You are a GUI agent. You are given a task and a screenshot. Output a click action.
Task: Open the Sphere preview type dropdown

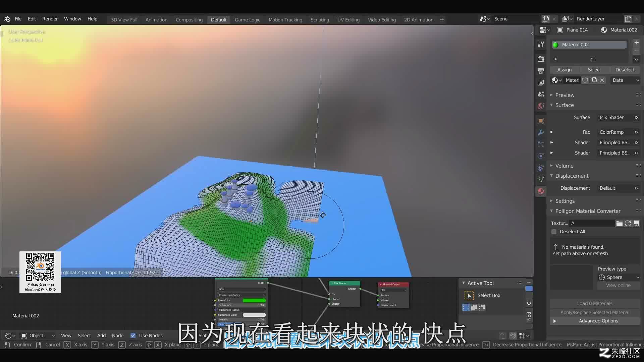(619, 277)
